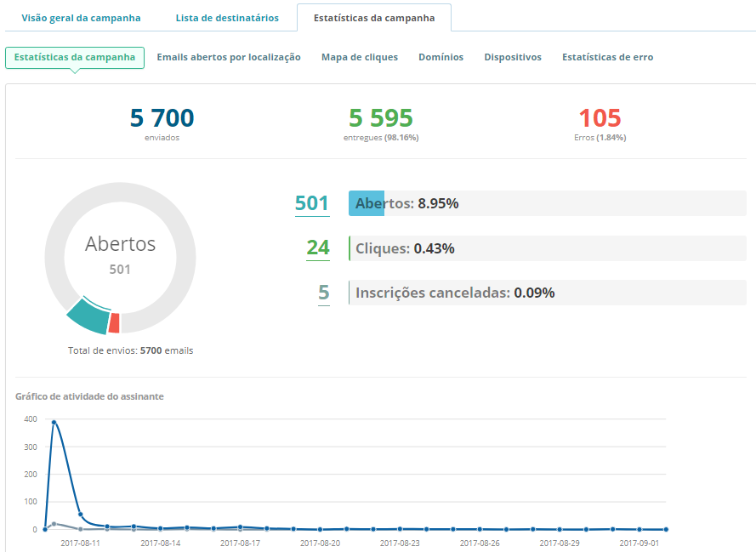Click the green 5 595 entregues figure

tap(380, 118)
